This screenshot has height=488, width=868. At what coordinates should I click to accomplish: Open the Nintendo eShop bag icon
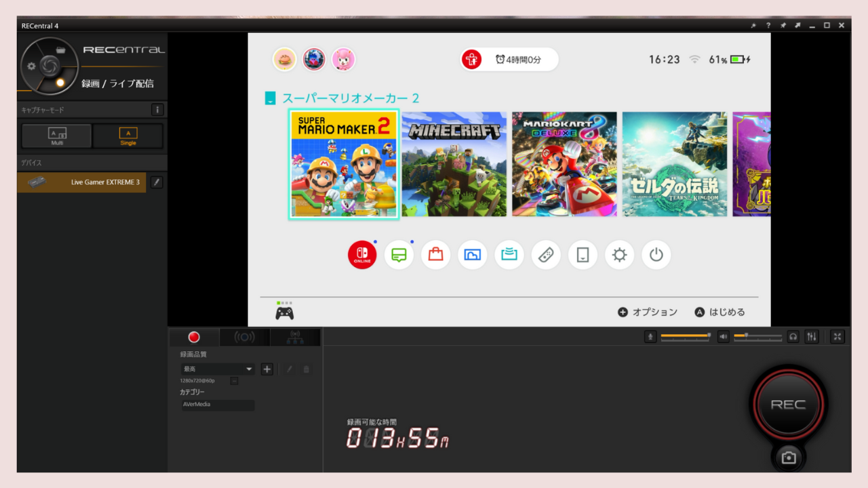point(435,255)
